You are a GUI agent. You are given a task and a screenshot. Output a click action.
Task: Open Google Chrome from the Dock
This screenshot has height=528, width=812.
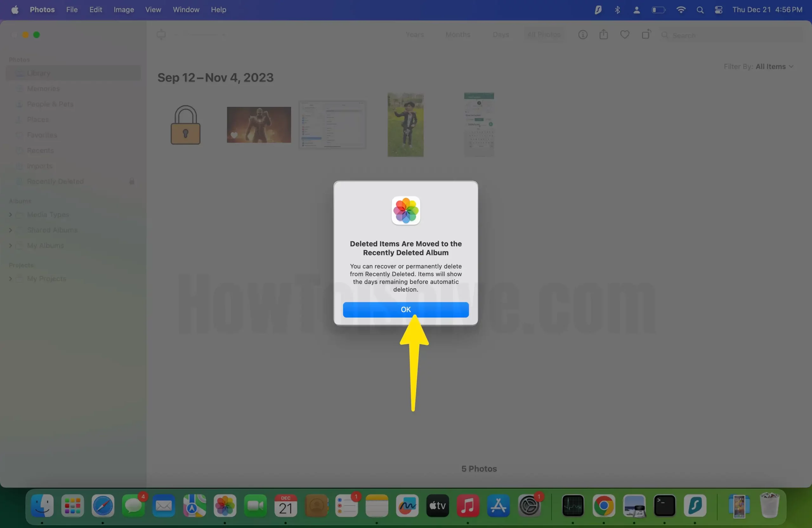point(604,505)
